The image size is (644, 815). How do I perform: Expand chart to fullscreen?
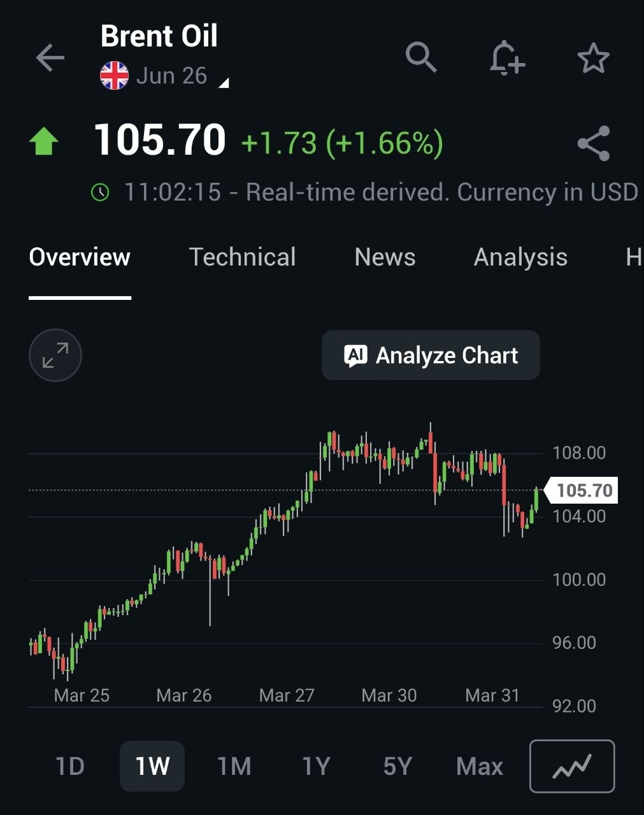pyautogui.click(x=55, y=355)
